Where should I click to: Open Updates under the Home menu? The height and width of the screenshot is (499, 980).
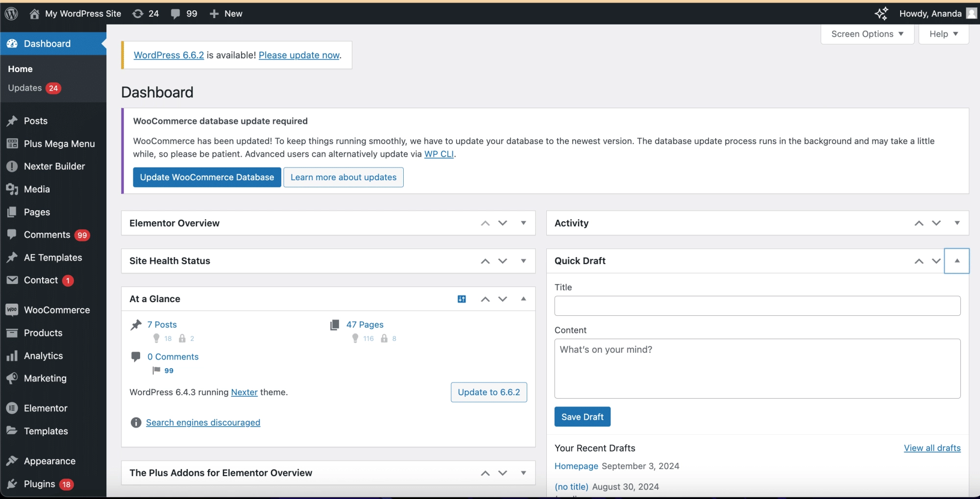tap(24, 88)
